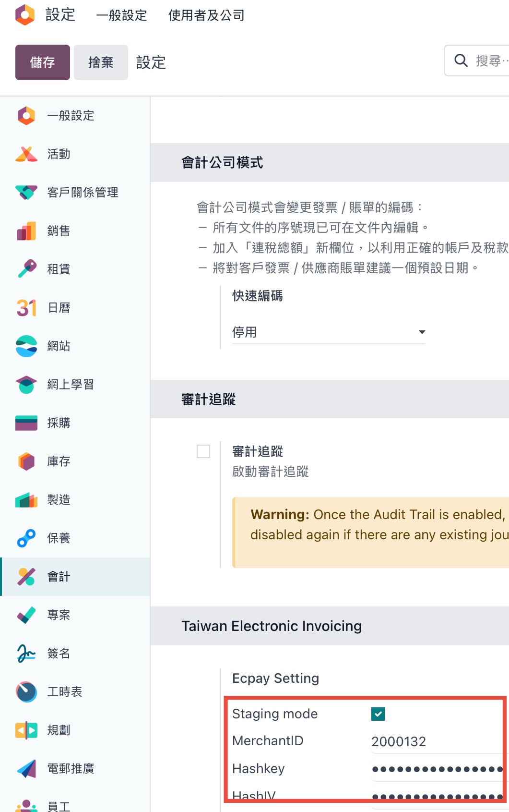The image size is (509, 812).
Task: Select the 庫存 Inventory icon
Action: [x=26, y=461]
